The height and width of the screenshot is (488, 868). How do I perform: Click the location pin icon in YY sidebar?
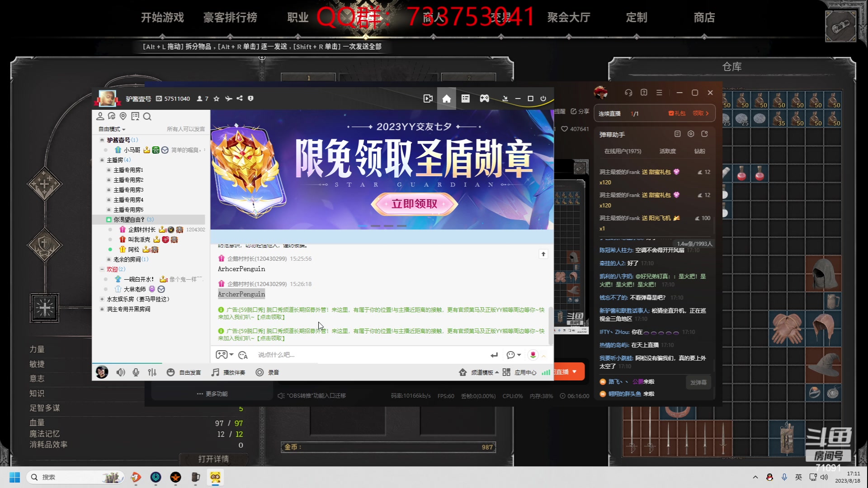(123, 116)
